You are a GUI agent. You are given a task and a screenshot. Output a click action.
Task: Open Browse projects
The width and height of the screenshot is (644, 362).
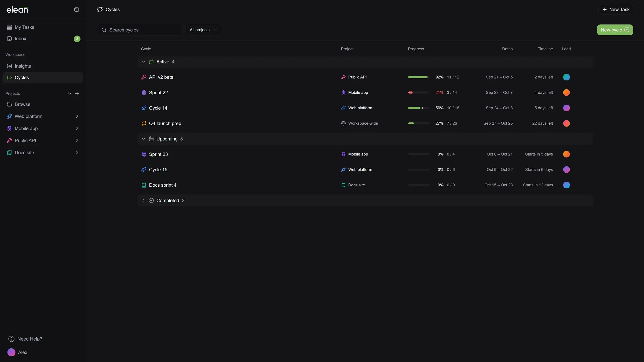click(x=43, y=104)
